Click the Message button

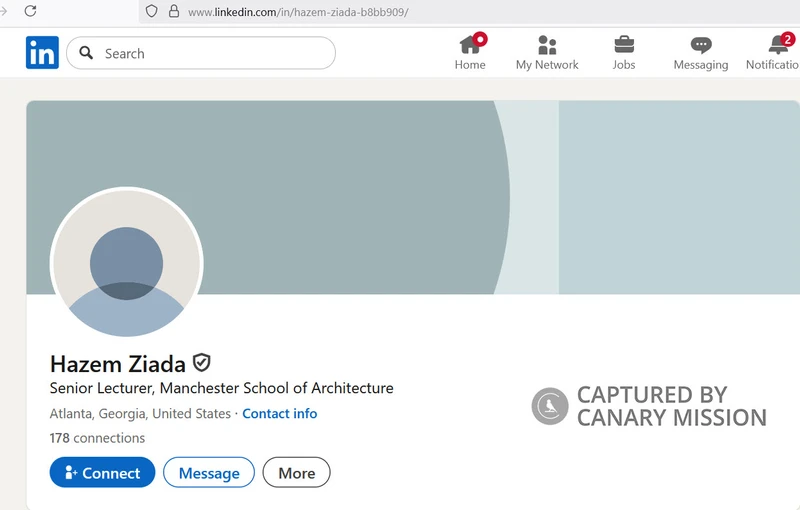(x=209, y=472)
